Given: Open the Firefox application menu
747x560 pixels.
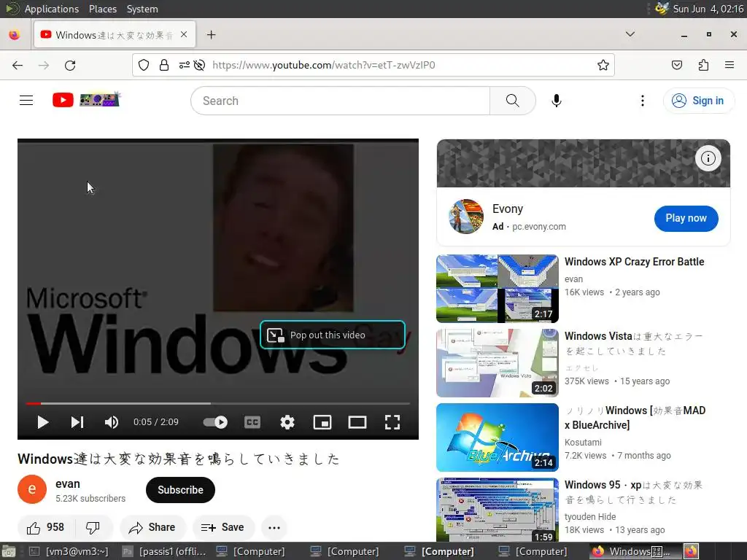Looking at the screenshot, I should [729, 65].
